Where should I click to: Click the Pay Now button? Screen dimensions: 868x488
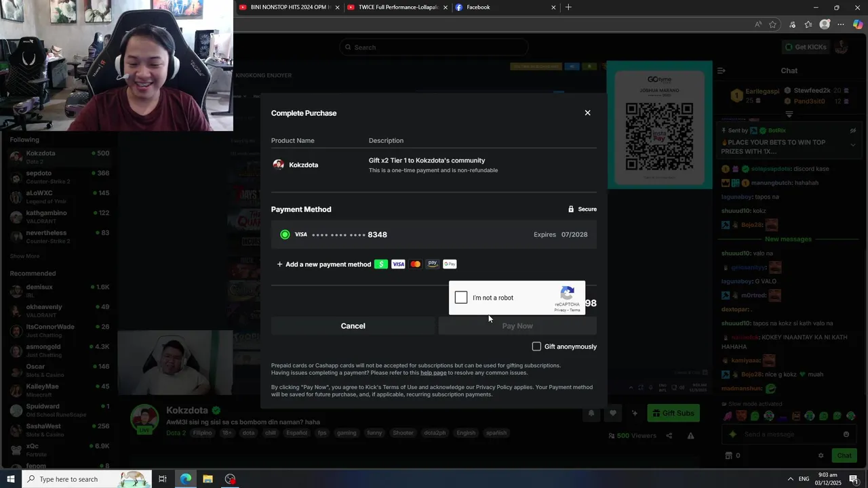pos(517,326)
